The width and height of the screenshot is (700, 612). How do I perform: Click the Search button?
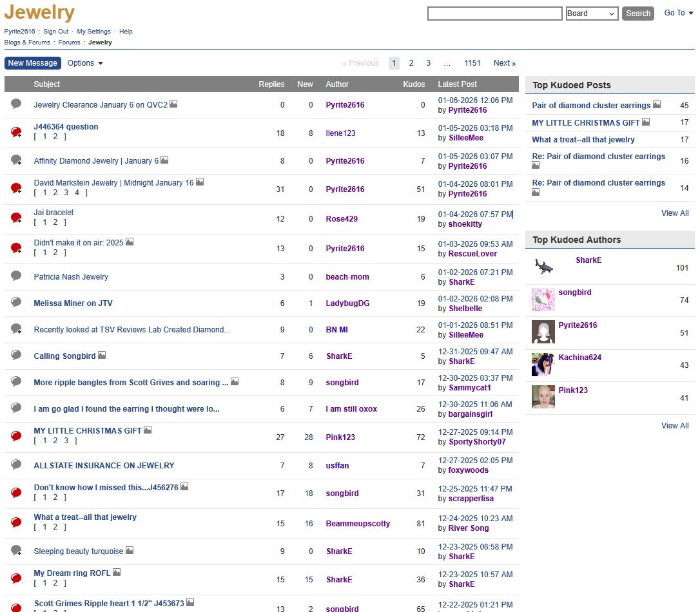638,14
